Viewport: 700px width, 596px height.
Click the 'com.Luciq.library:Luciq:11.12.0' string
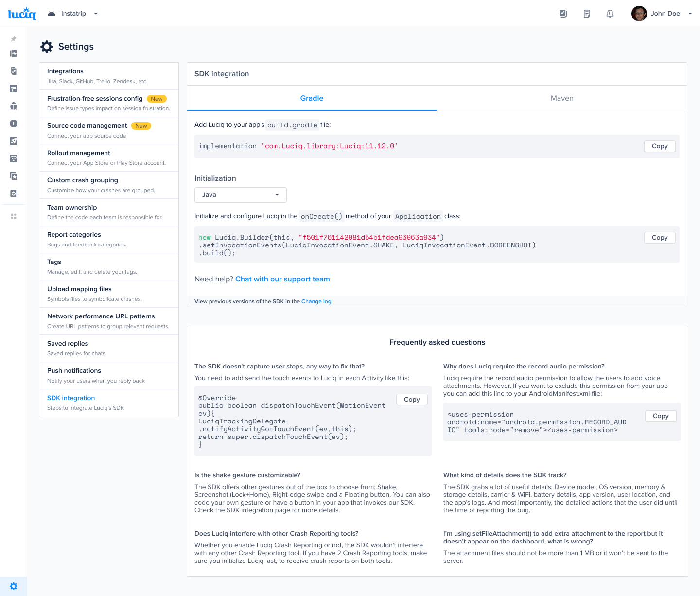pos(330,146)
